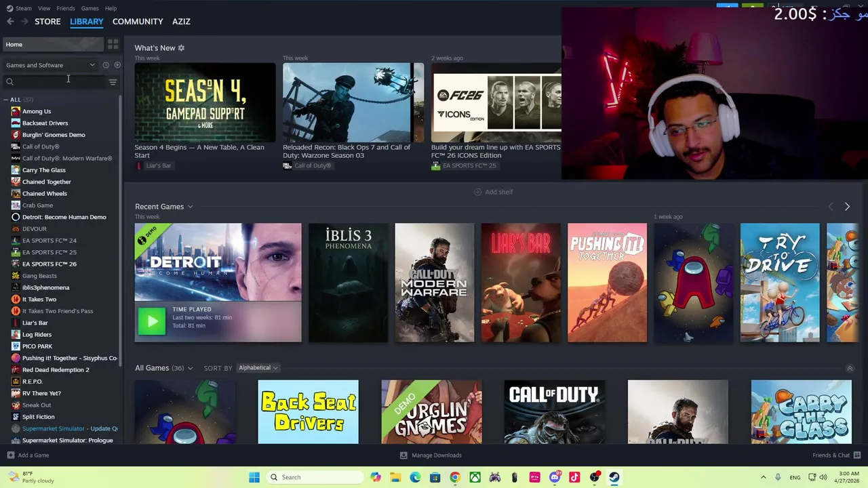
Task: Select Red Dead Redemption 2 in list
Action: (x=56, y=370)
